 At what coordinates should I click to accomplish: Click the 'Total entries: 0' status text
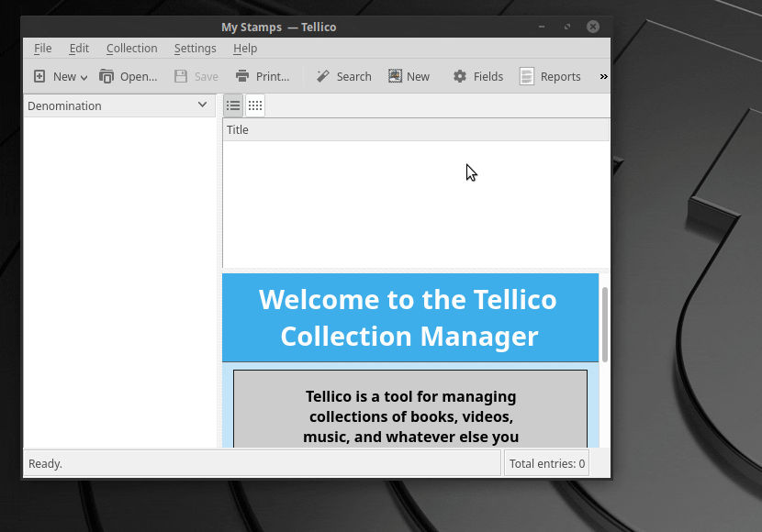point(547,463)
